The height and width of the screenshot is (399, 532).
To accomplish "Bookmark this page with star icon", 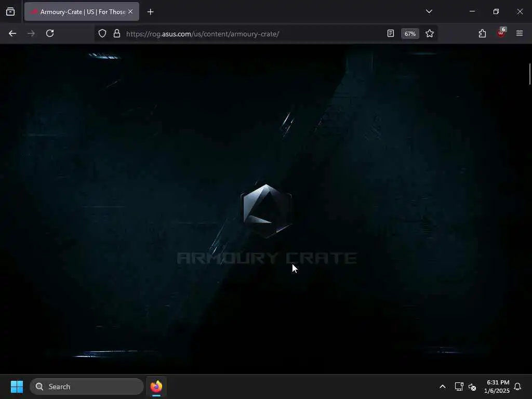I will click(430, 34).
